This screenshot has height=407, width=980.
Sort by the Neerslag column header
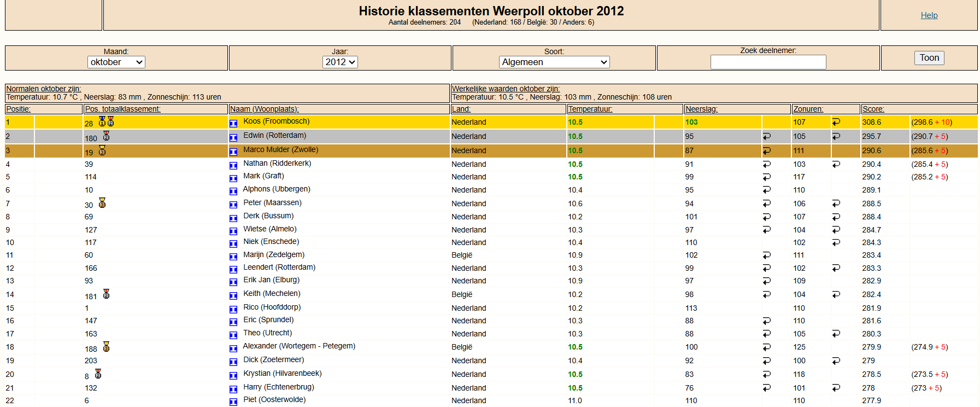pos(701,109)
